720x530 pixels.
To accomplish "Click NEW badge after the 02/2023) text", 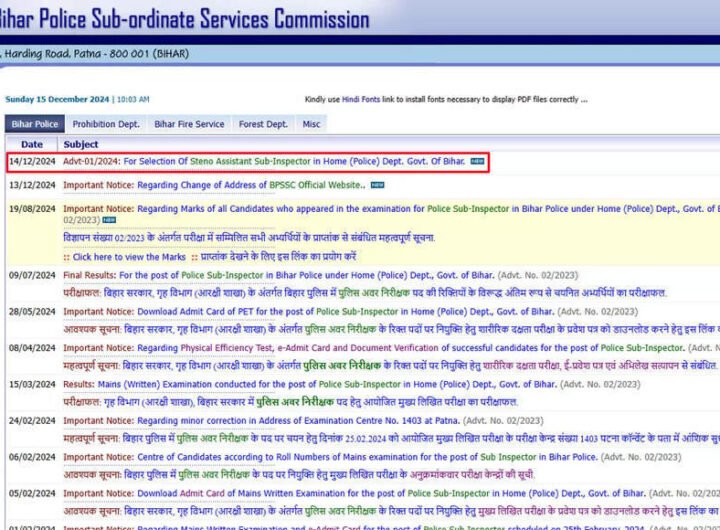I will (109, 220).
